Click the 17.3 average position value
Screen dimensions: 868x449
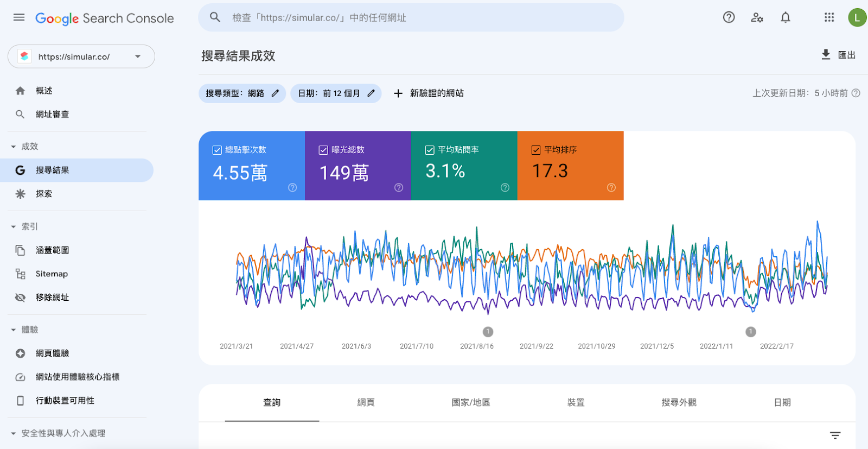[550, 171]
